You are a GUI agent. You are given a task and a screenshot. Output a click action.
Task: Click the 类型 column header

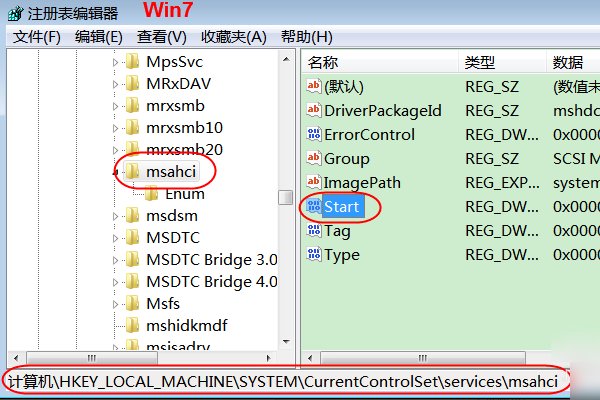(502, 62)
